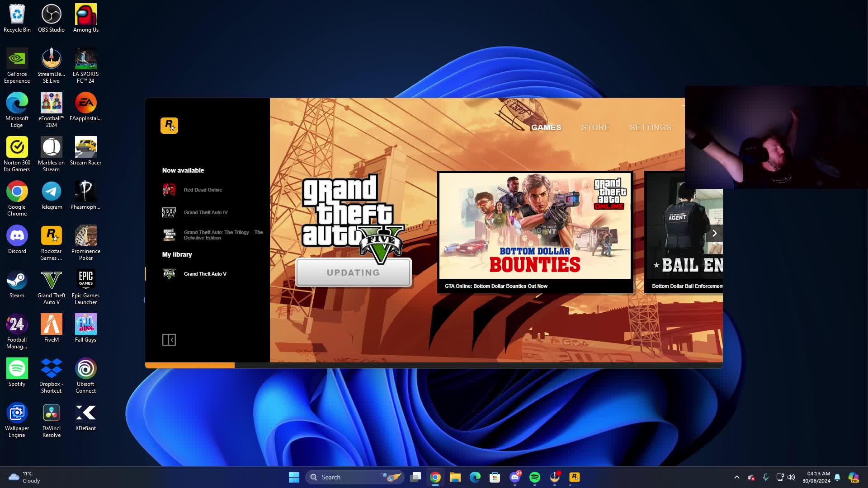The image size is (868, 488).
Task: Select OBS Studio desktop icon
Action: pyautogui.click(x=51, y=19)
